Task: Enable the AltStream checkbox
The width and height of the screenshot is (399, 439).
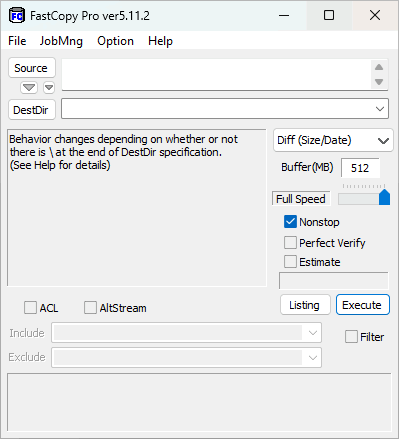Action: click(90, 308)
